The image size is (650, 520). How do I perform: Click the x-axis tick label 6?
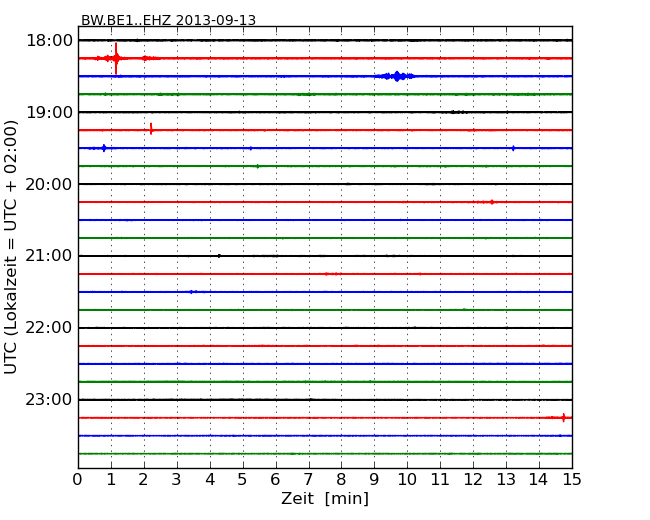pyautogui.click(x=275, y=479)
